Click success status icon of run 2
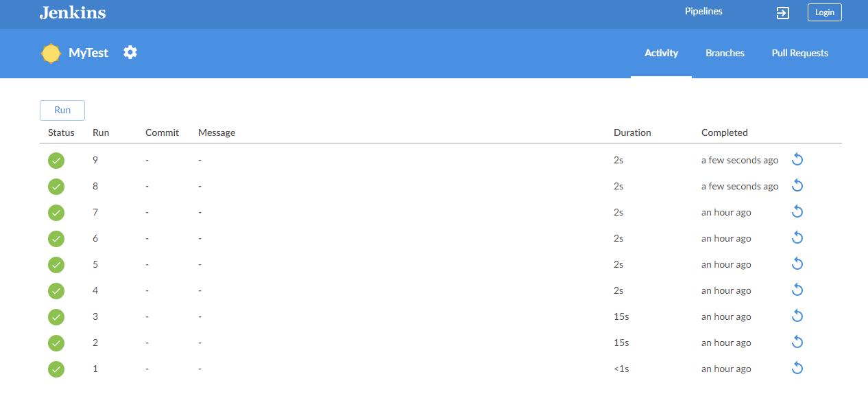The height and width of the screenshot is (405, 868). pyautogui.click(x=56, y=343)
